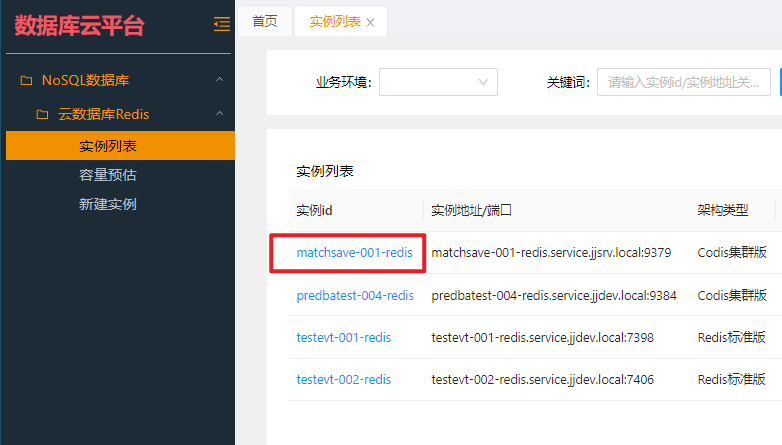Select the 实例列表 tab
Image resolution: width=782 pixels, height=445 pixels.
pyautogui.click(x=334, y=21)
